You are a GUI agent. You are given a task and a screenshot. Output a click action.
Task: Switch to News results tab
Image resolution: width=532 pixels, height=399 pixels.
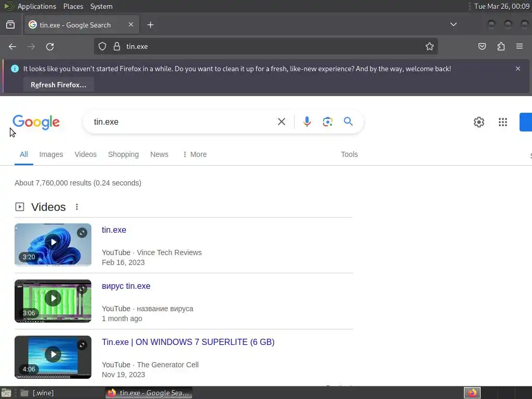point(159,154)
